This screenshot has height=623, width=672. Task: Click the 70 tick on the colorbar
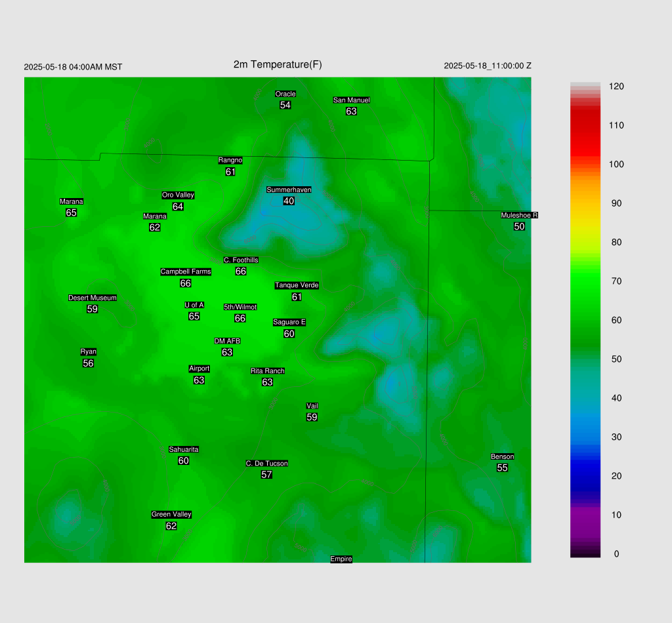click(616, 281)
